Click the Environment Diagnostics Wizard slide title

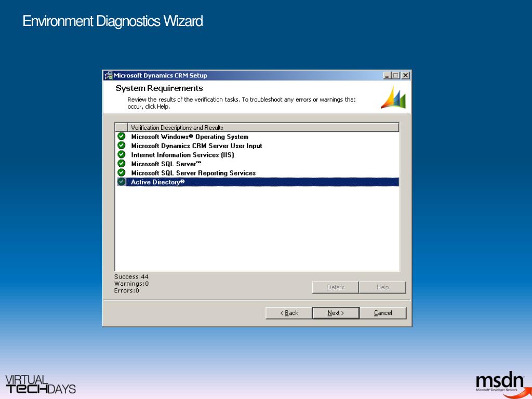pos(113,21)
